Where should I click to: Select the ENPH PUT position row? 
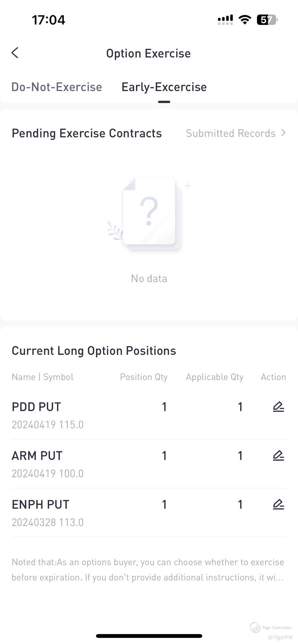pos(83,513)
